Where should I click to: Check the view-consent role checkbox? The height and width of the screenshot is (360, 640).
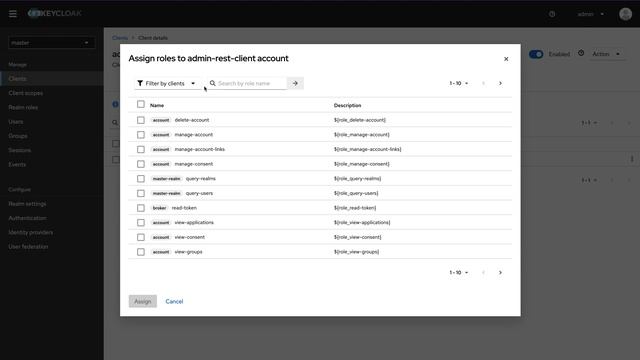[x=141, y=238]
